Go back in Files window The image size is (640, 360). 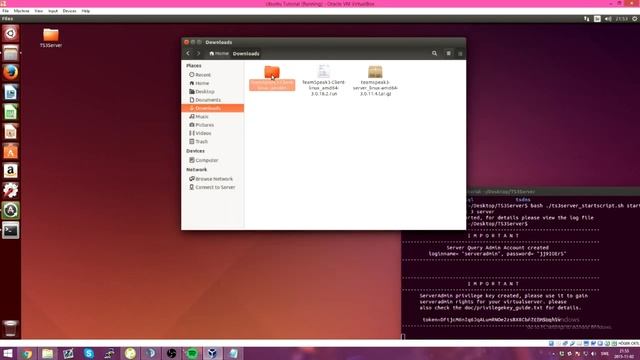click(x=188, y=53)
